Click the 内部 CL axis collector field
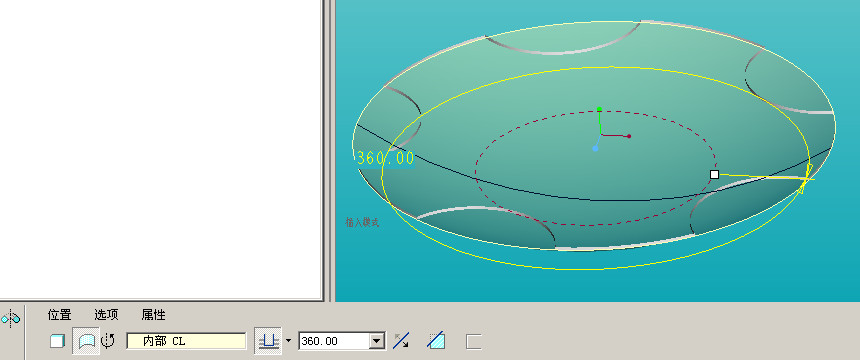 186,341
